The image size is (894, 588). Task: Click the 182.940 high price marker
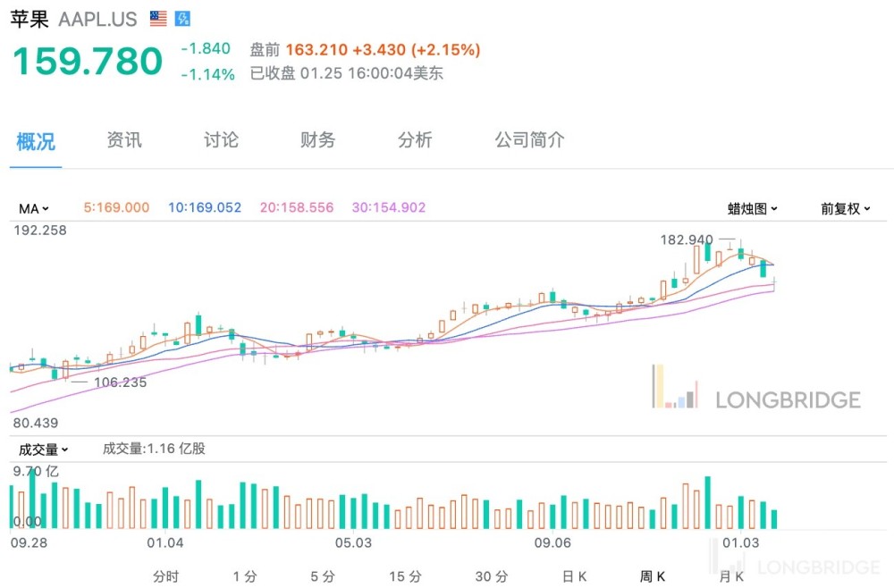click(687, 239)
